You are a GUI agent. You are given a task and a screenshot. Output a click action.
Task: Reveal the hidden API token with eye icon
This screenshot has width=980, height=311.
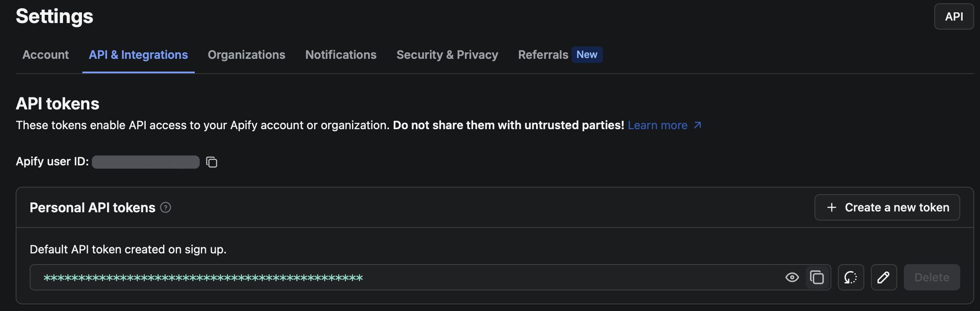pos(792,278)
